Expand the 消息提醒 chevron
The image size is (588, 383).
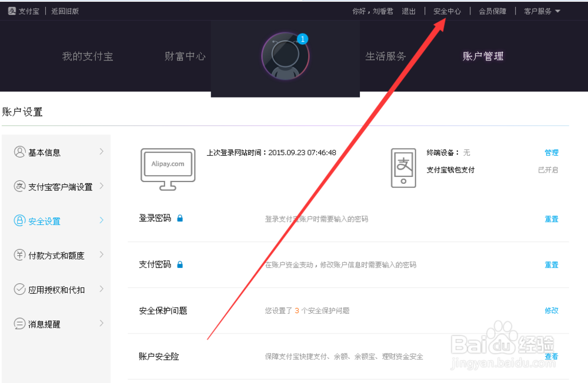(102, 323)
